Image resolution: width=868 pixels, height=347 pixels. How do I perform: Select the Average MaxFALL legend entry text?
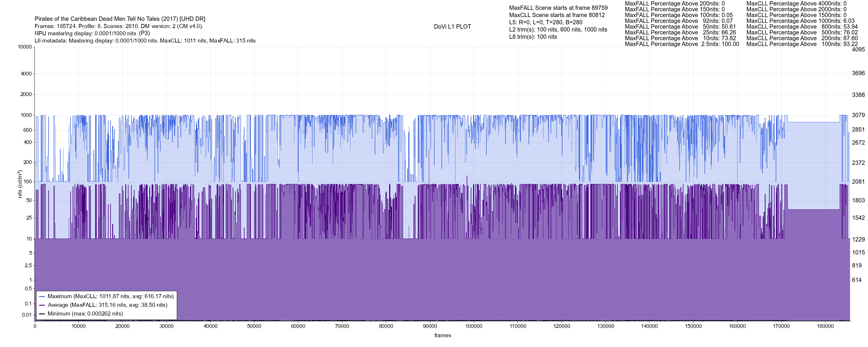108,305
